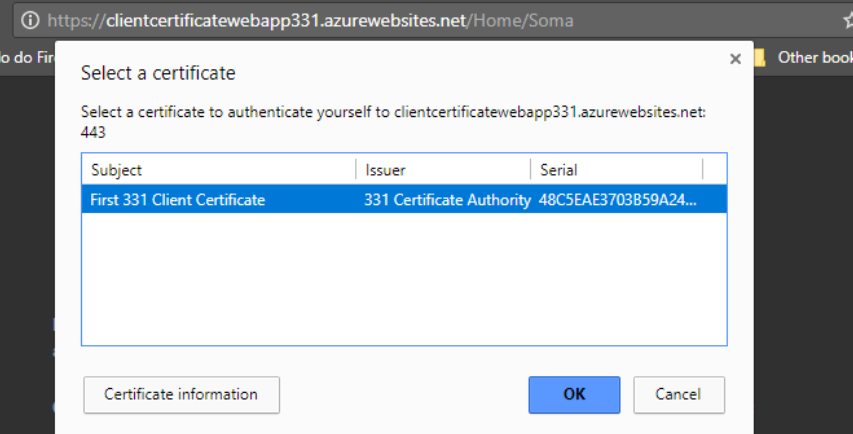The width and height of the screenshot is (853, 434).
Task: Open Certificate information
Action: 181,394
